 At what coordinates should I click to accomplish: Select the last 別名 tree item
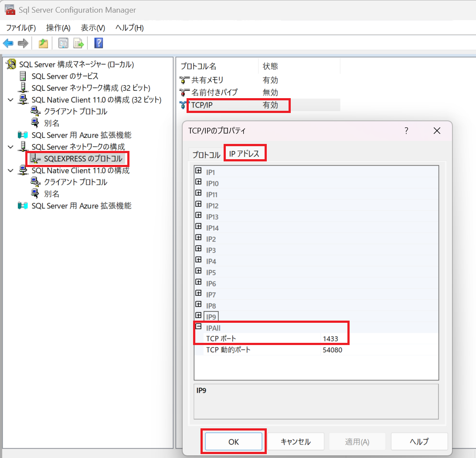click(x=51, y=194)
